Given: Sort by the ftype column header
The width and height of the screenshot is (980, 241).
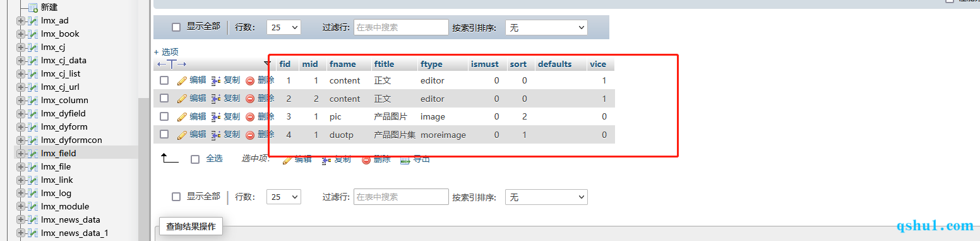Looking at the screenshot, I should pyautogui.click(x=431, y=64).
